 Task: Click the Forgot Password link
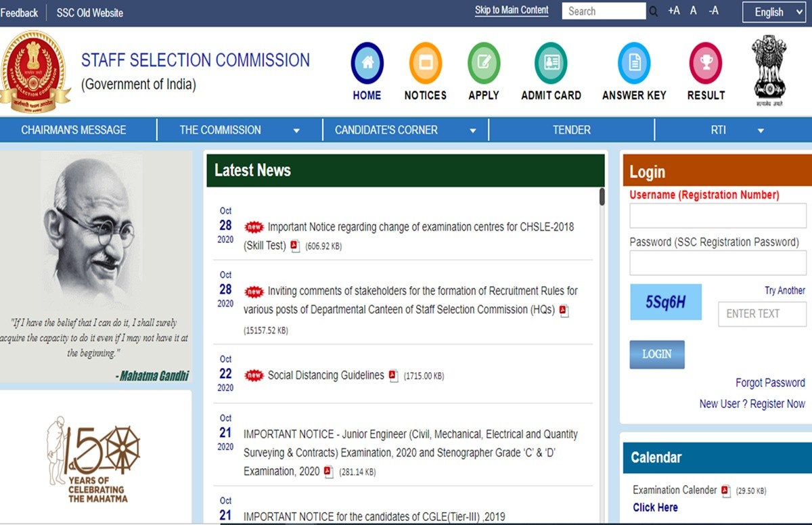(x=770, y=383)
